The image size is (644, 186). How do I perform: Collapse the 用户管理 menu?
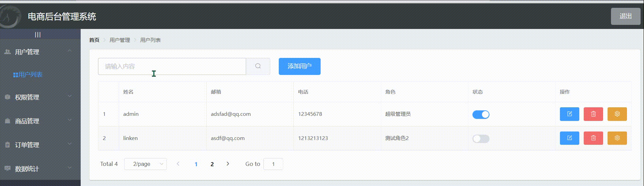(x=40, y=52)
